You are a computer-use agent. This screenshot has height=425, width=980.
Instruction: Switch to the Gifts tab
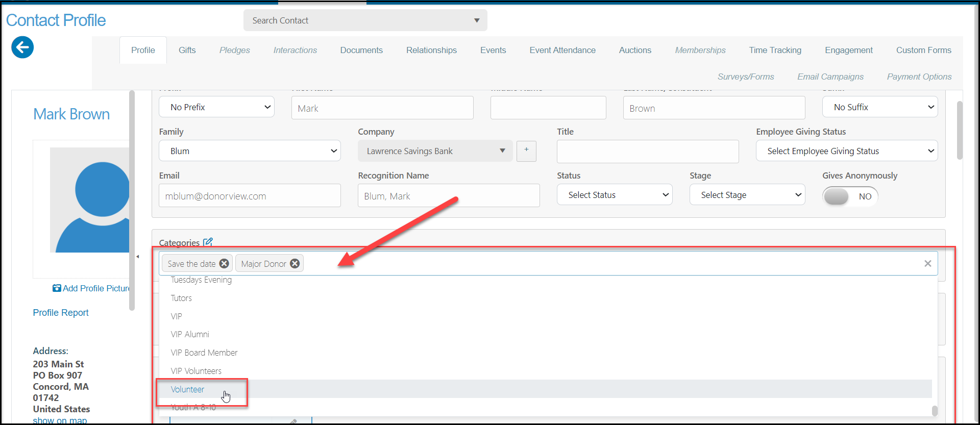point(187,50)
